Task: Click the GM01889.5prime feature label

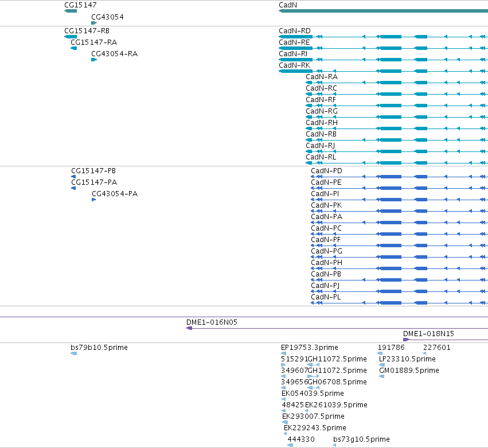Action: point(409,371)
